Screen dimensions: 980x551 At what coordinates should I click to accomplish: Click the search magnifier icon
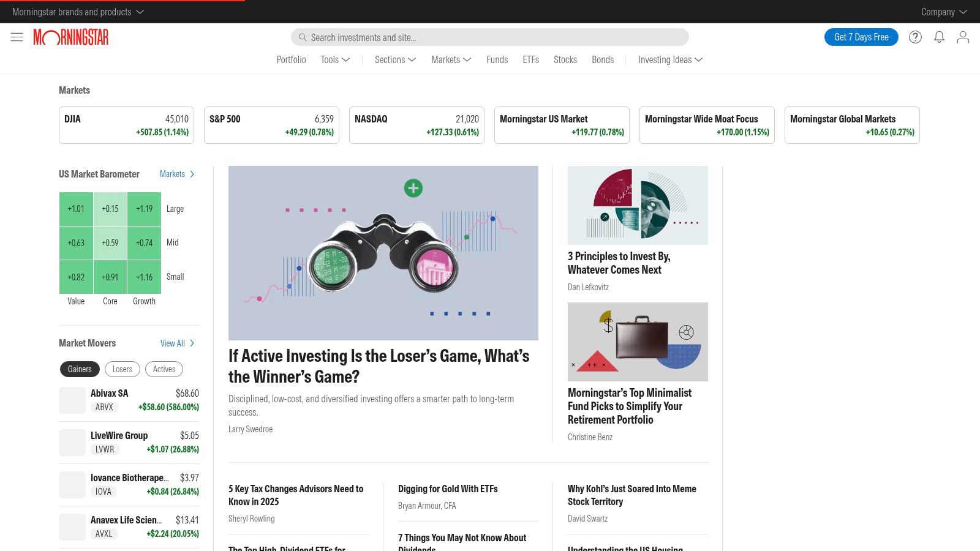302,37
